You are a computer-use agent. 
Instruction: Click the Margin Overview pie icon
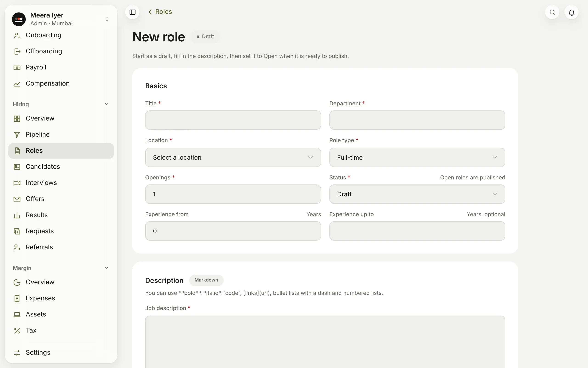coord(17,282)
